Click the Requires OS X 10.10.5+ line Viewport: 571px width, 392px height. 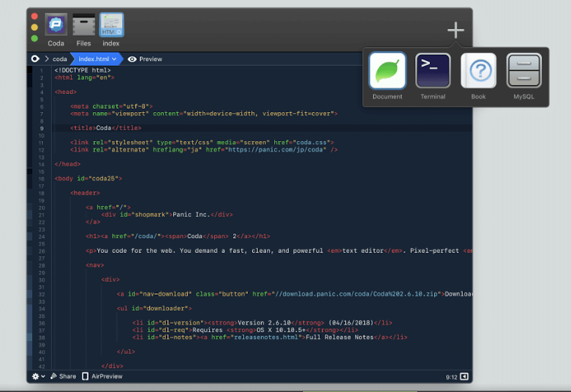[x=245, y=330]
